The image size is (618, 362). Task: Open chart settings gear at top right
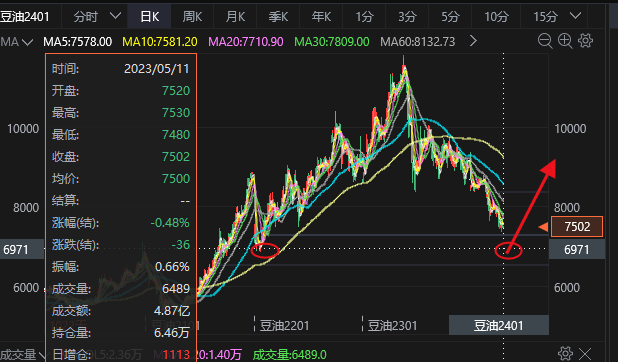click(x=585, y=41)
